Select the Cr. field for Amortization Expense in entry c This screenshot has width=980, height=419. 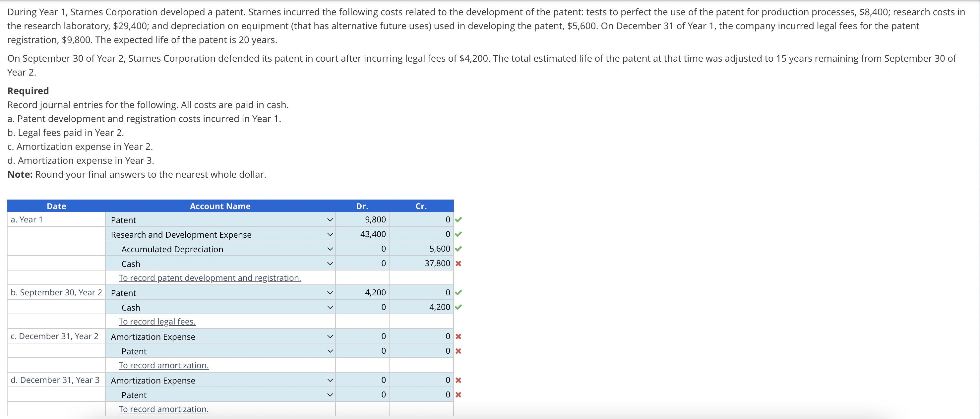pyautogui.click(x=421, y=336)
